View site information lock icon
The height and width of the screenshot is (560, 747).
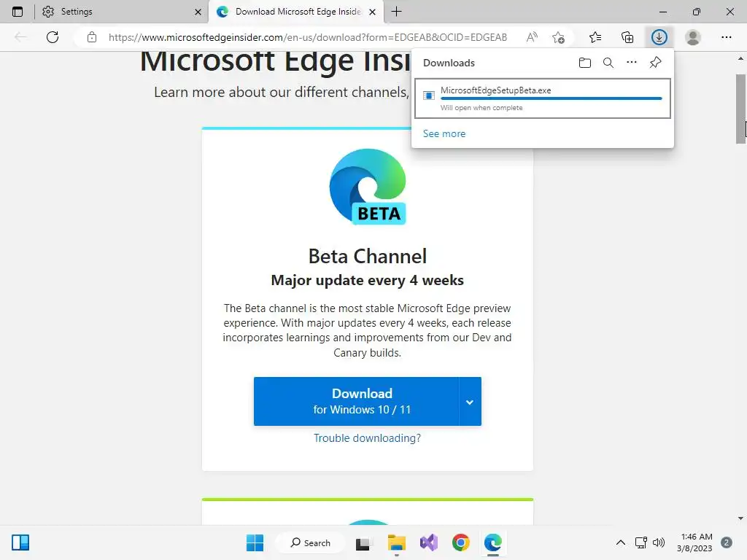(x=92, y=37)
